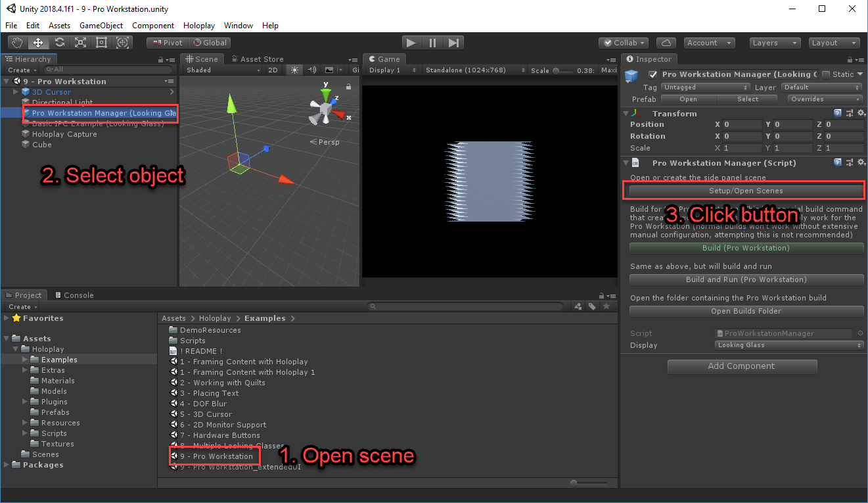Viewport: 868px width, 503px height.
Task: Toggle 2D view mode in Scene
Action: coord(273,70)
